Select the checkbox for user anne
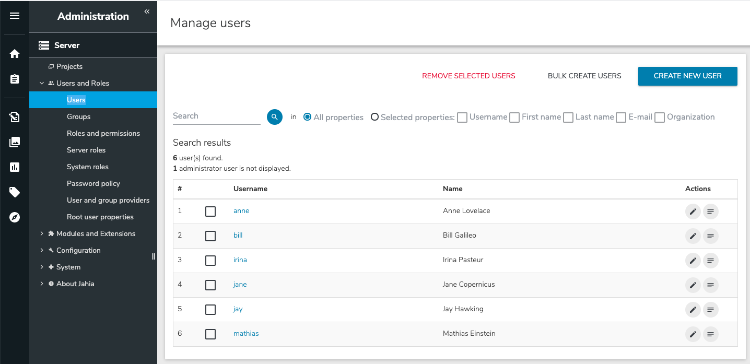The image size is (750, 364). (210, 211)
